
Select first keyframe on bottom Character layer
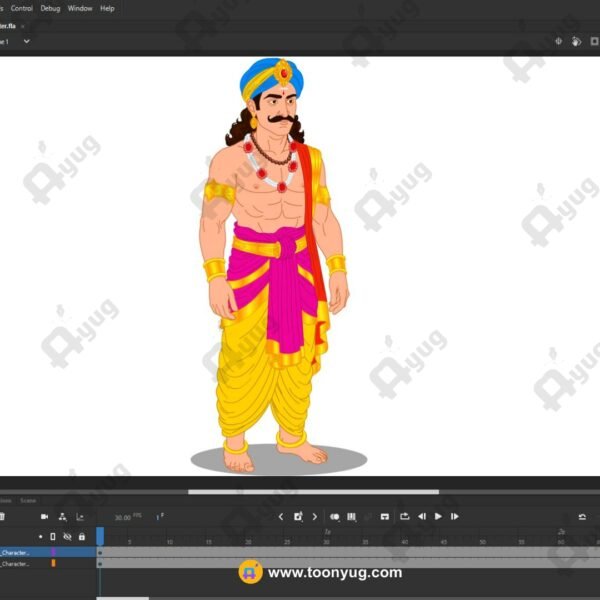pos(100,564)
